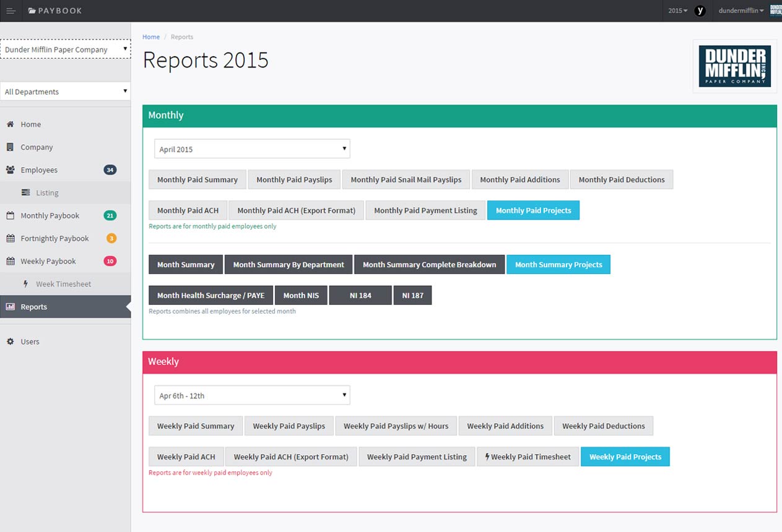Click Monthly Paid Snail Mail Payslips
This screenshot has height=532, width=782.
406,179
